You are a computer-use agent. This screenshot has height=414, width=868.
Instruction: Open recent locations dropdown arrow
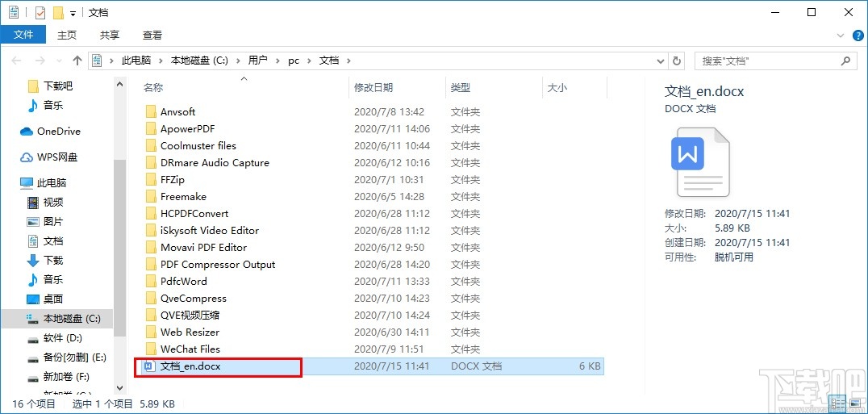[59, 61]
